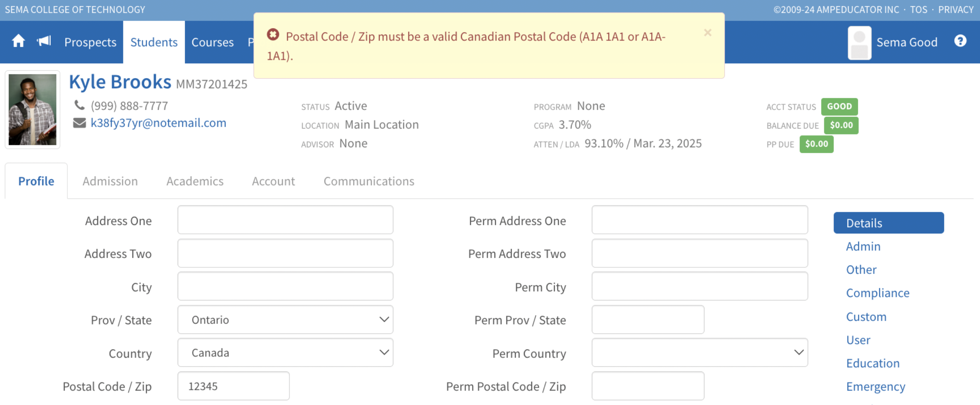
Task: Open the Compliance section link
Action: click(x=877, y=293)
